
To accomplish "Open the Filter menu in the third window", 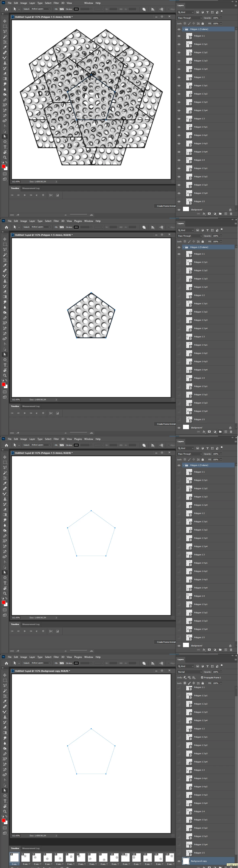I will coord(56,439).
